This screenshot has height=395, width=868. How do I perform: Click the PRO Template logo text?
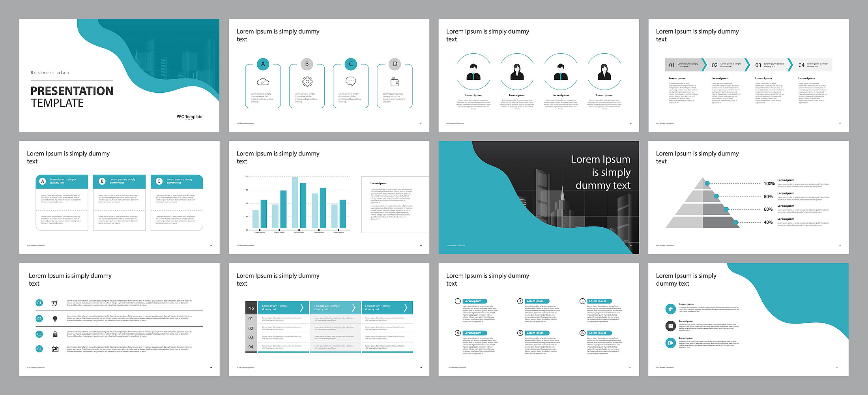(x=189, y=117)
